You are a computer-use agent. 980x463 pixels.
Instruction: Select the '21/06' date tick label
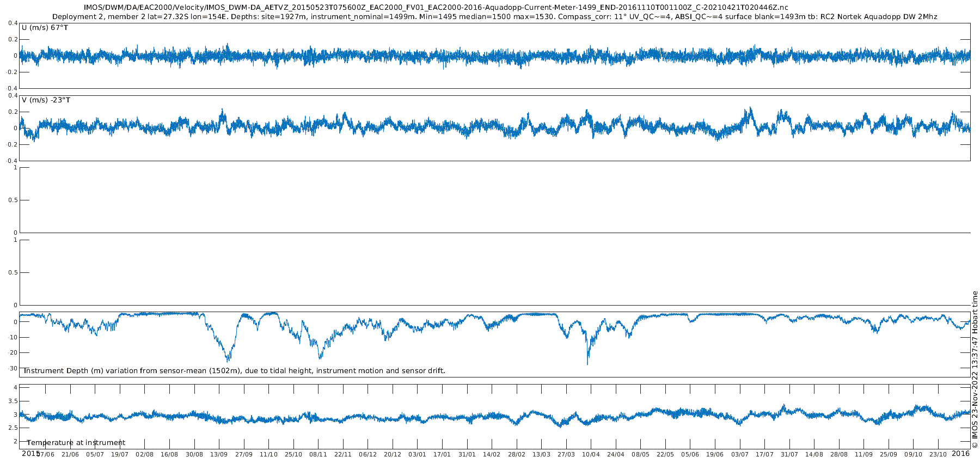(x=70, y=454)
